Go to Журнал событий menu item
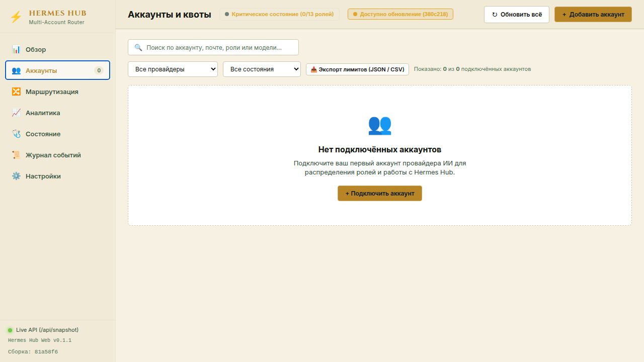 [57, 155]
